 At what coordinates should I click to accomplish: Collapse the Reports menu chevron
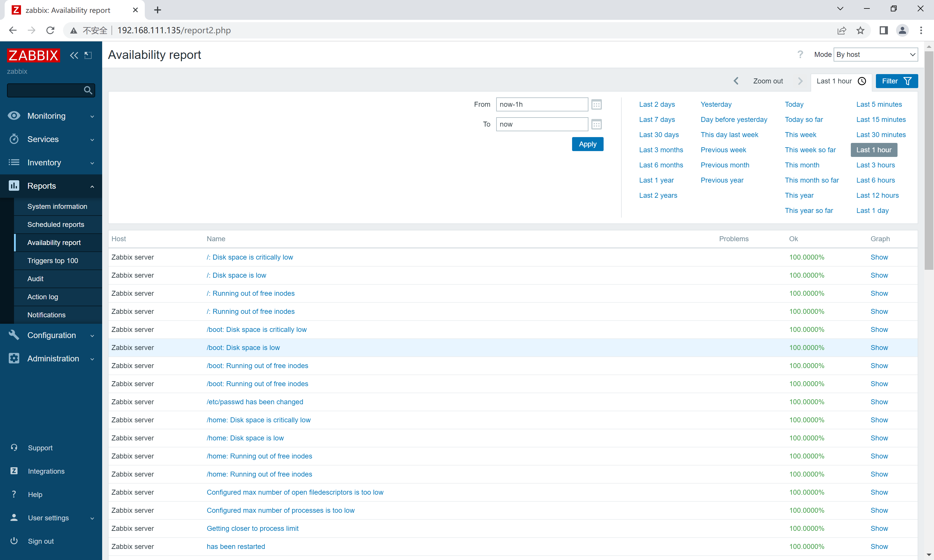pos(92,186)
